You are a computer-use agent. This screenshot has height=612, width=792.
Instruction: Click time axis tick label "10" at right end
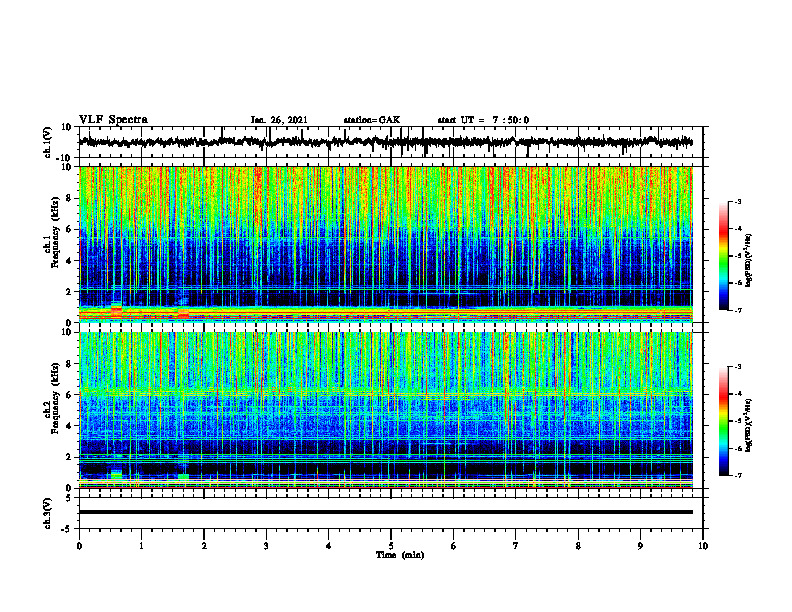(x=703, y=546)
